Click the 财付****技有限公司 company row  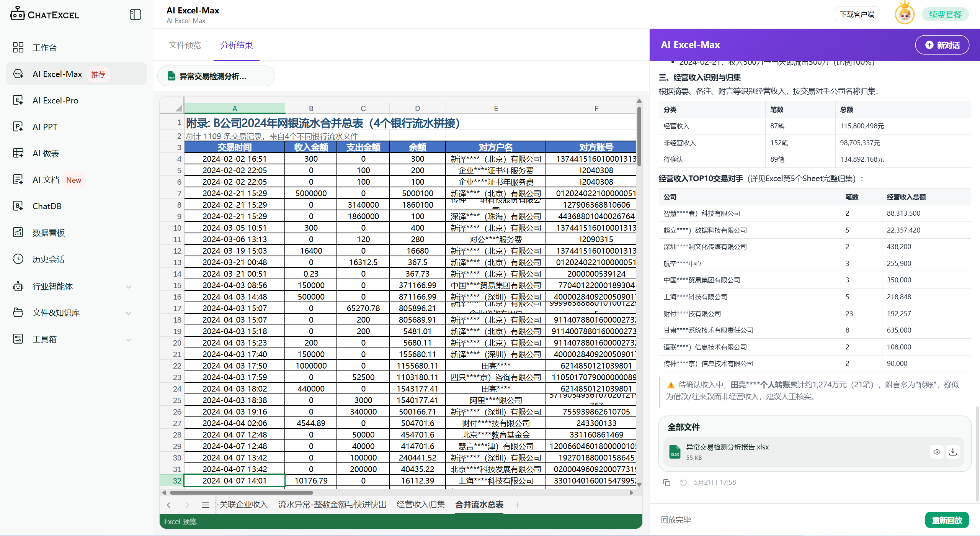[x=815, y=313]
